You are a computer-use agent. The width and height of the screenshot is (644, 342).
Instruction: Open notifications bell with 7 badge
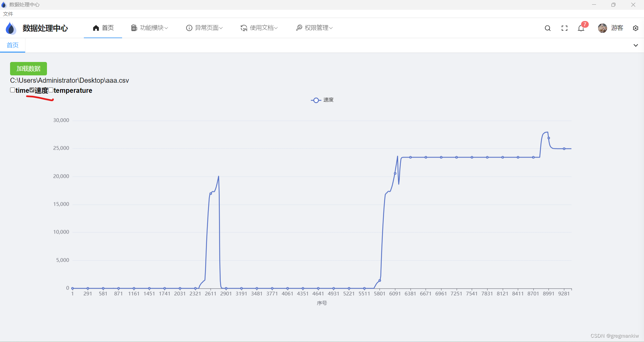tap(581, 28)
